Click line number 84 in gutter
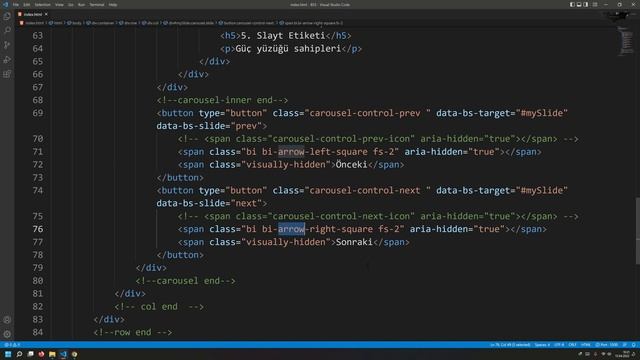 click(x=38, y=332)
